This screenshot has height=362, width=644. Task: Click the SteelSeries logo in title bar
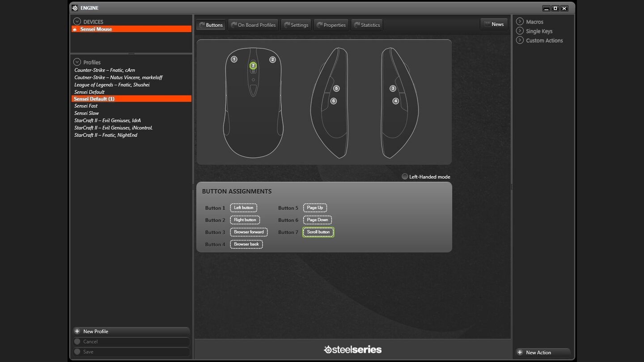[75, 8]
